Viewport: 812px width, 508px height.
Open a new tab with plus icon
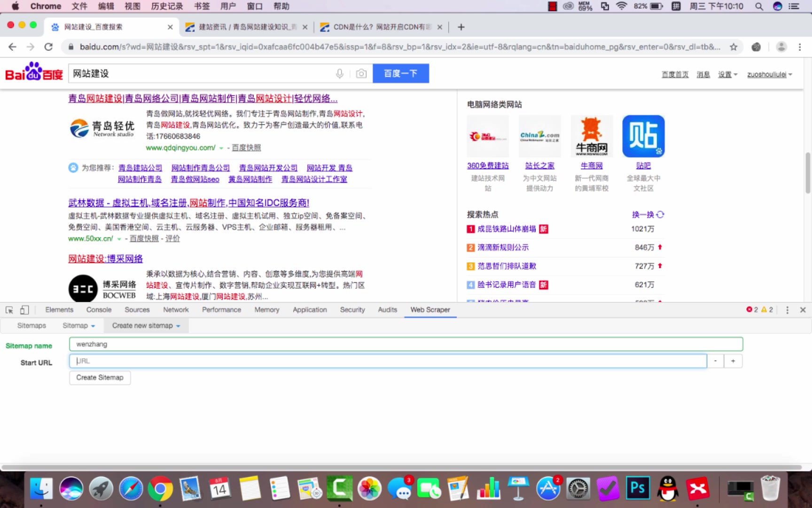coord(461,27)
